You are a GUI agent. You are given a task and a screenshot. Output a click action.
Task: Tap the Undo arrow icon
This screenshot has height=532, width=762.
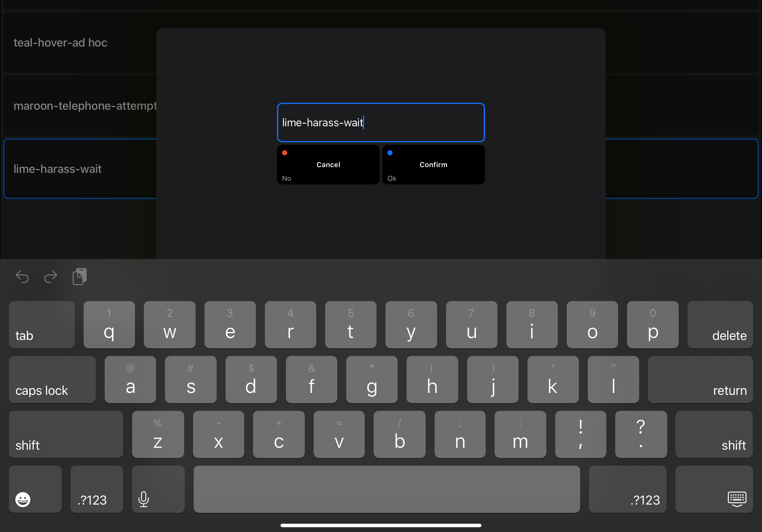click(x=22, y=277)
